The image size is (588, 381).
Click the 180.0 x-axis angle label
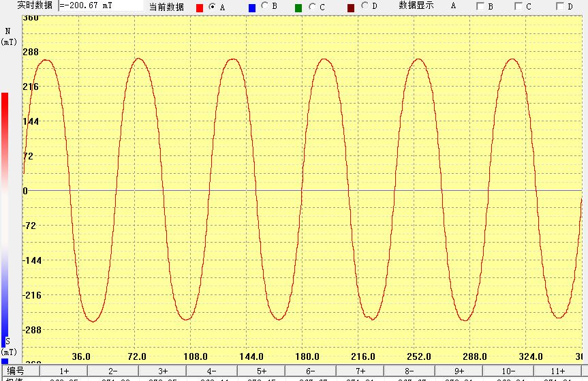(x=307, y=356)
